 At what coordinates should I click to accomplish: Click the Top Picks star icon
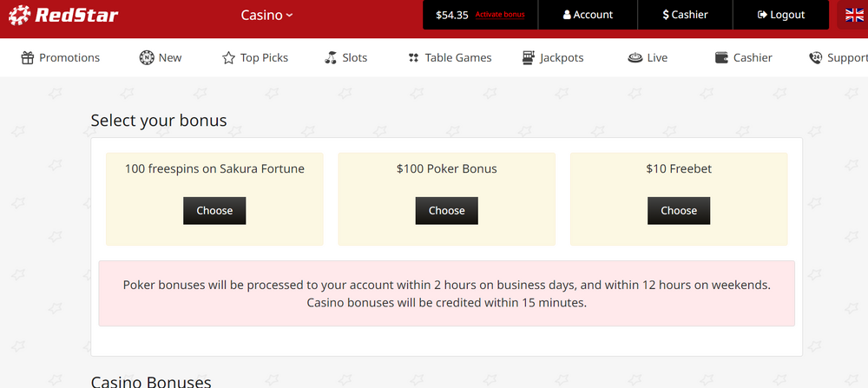tap(228, 57)
